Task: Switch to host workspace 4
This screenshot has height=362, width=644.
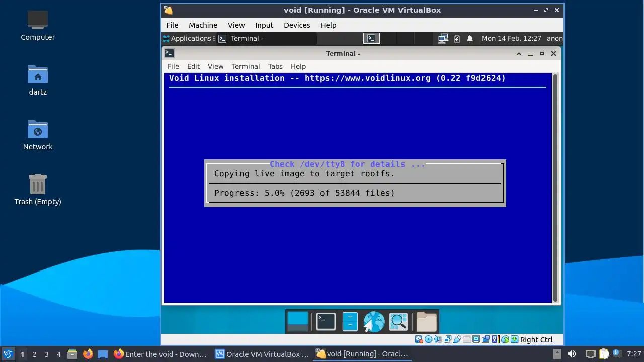Action: (x=58, y=354)
